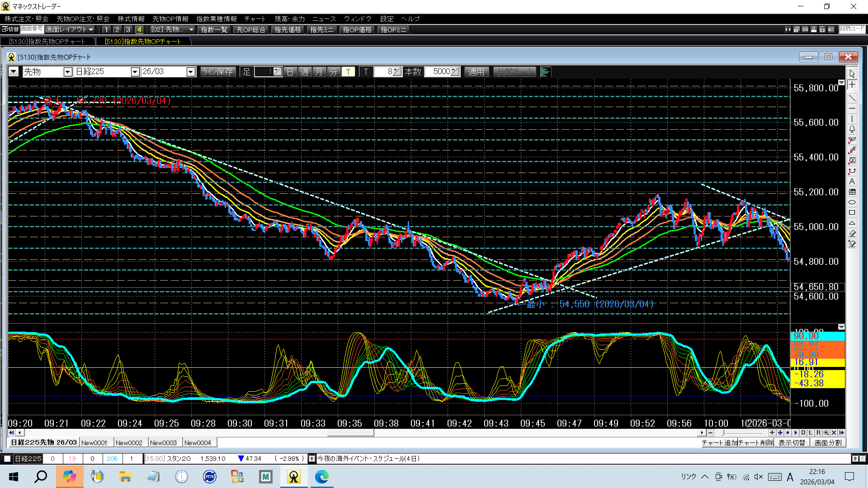This screenshot has width=868, height=488.
Task: Pick the ellipse drawing tool
Action: pyautogui.click(x=852, y=202)
